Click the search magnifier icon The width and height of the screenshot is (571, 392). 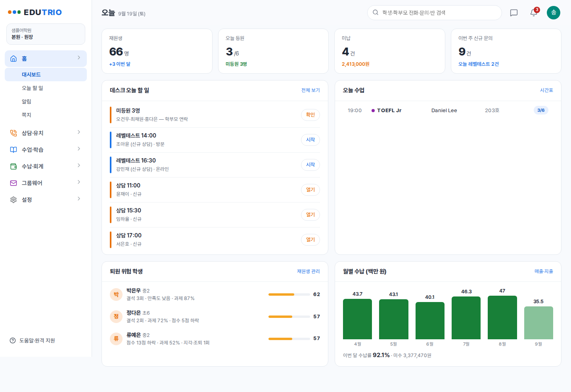(x=375, y=13)
